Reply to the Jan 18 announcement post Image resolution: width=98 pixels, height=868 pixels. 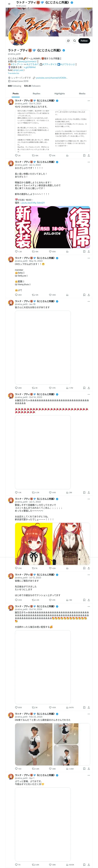click(x=16, y=388)
